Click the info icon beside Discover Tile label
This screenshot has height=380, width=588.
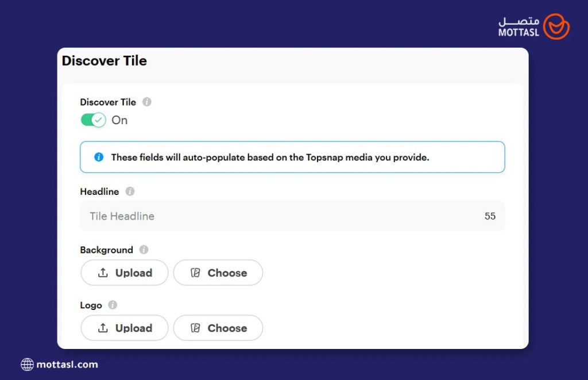point(147,102)
